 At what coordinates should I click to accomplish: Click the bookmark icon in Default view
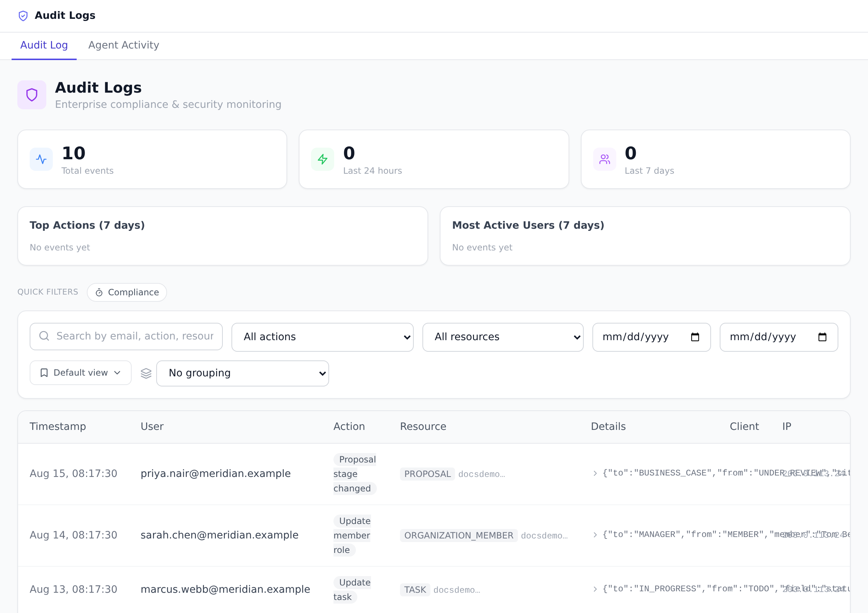(44, 373)
